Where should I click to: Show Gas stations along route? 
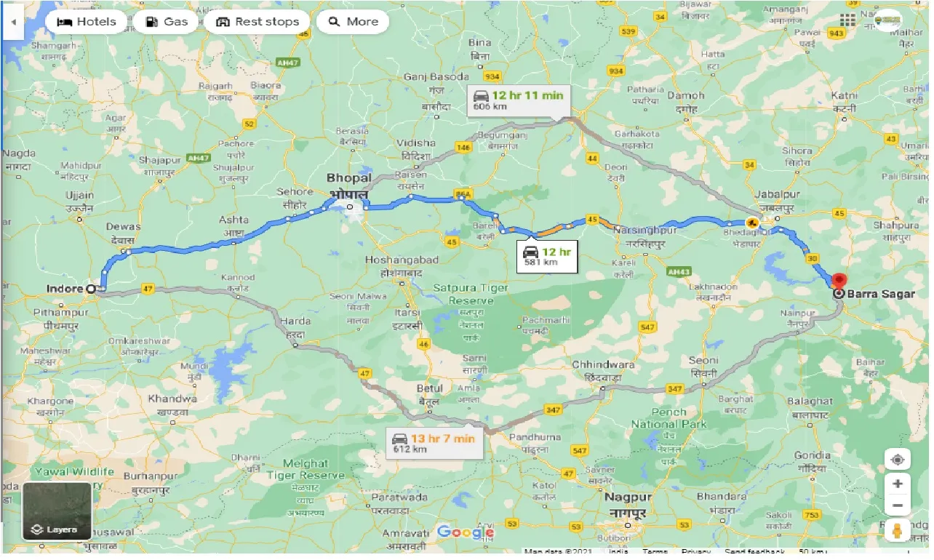tap(167, 22)
